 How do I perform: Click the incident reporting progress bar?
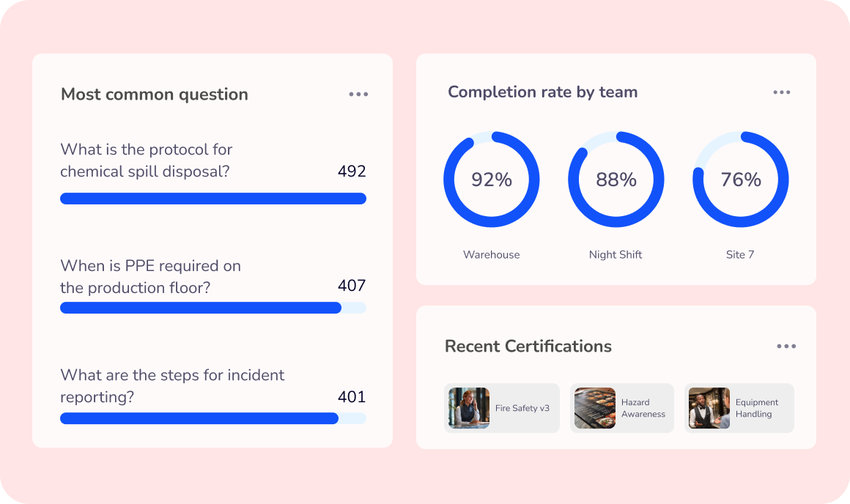point(213,418)
